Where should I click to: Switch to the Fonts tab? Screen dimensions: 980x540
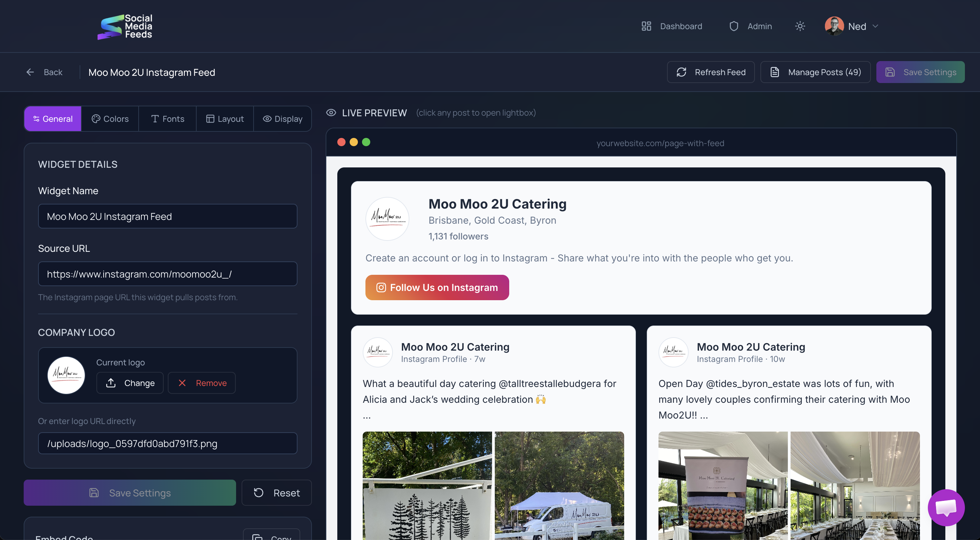[167, 119]
